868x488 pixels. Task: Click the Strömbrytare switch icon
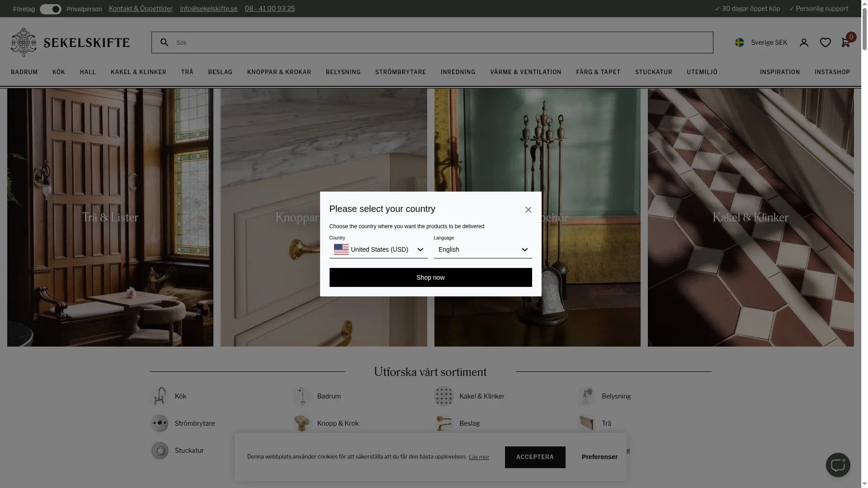pos(160,423)
